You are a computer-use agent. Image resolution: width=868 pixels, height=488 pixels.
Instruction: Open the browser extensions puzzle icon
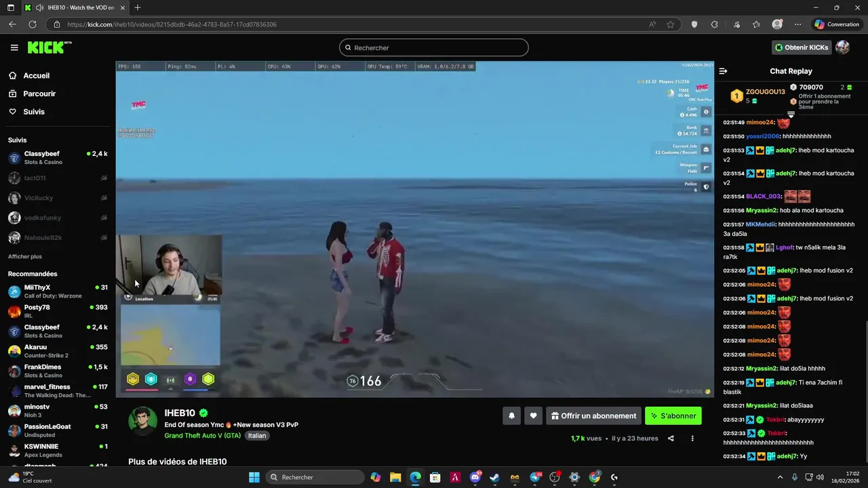click(714, 24)
